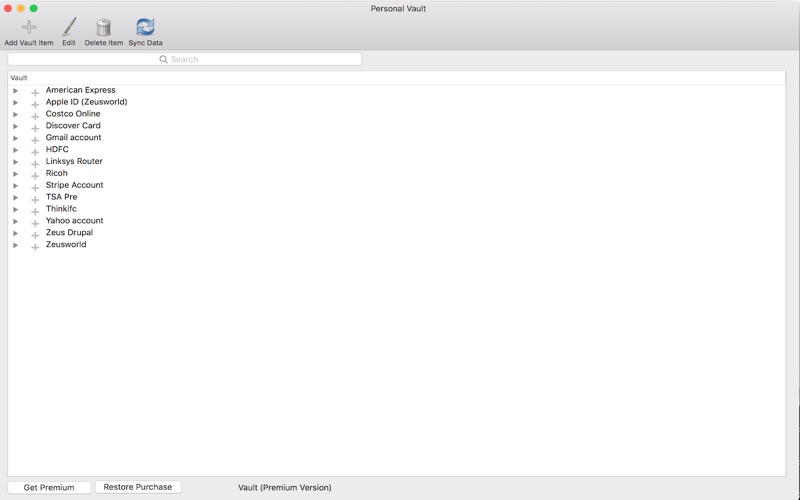Click the plus icon beside Linksys Router
800x500 pixels.
(35, 164)
